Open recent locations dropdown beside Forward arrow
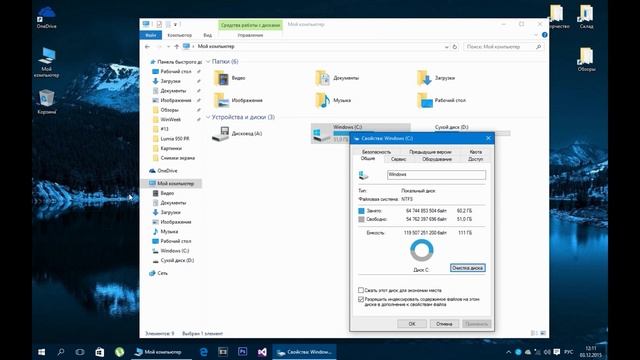Image resolution: width=640 pixels, height=360 pixels. 168,47
